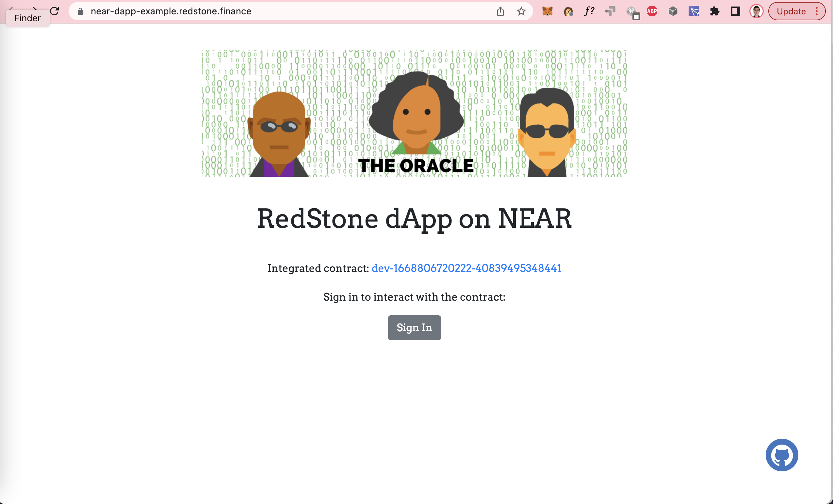
Task: Open the MetaMask fox extension
Action: 547,11
